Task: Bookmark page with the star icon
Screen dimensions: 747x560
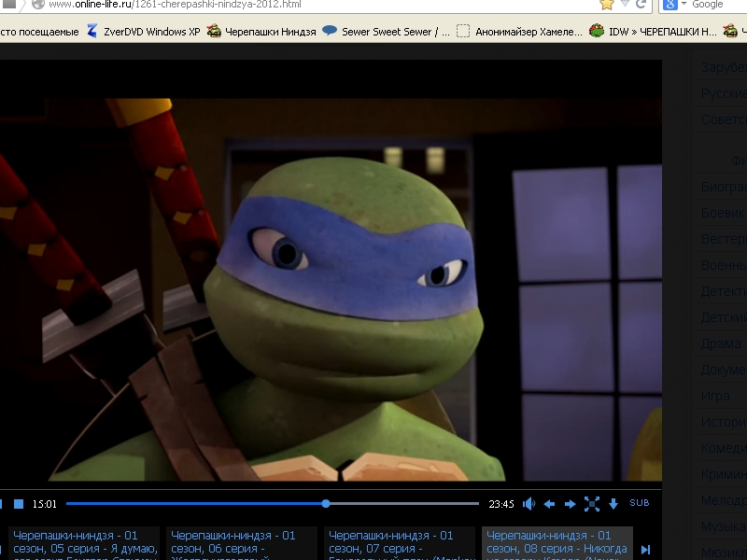Action: click(x=606, y=5)
